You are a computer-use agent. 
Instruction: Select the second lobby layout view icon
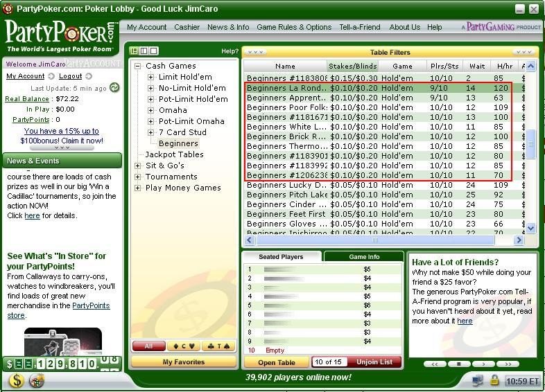[144, 51]
